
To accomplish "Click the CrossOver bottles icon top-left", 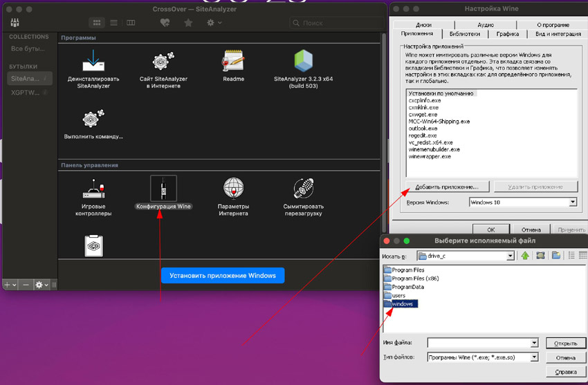I will coord(15,23).
